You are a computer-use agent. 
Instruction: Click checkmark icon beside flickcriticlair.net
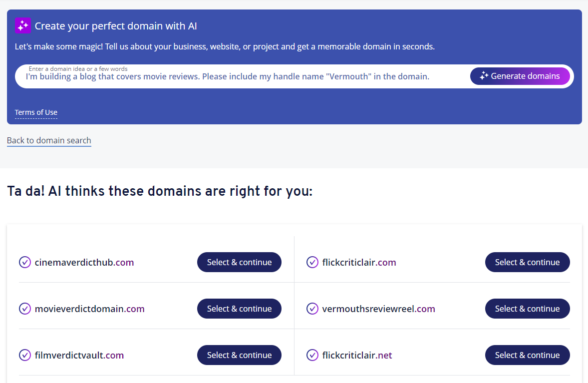coord(312,355)
